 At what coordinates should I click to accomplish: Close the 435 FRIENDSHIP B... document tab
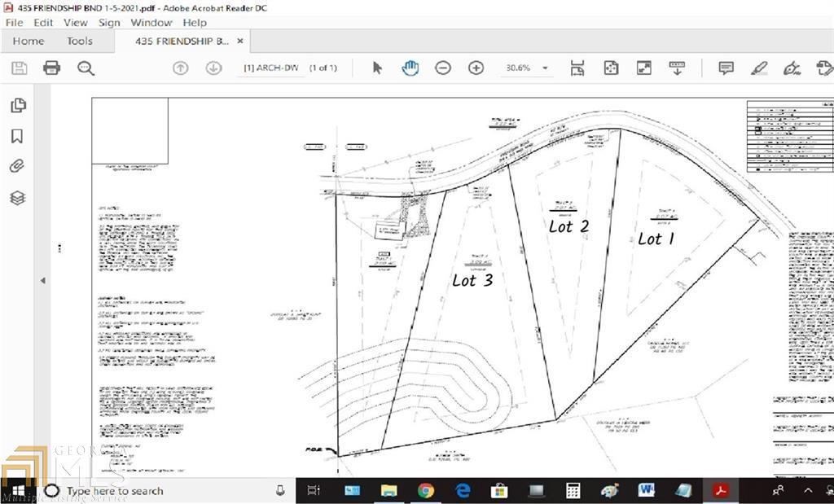240,41
